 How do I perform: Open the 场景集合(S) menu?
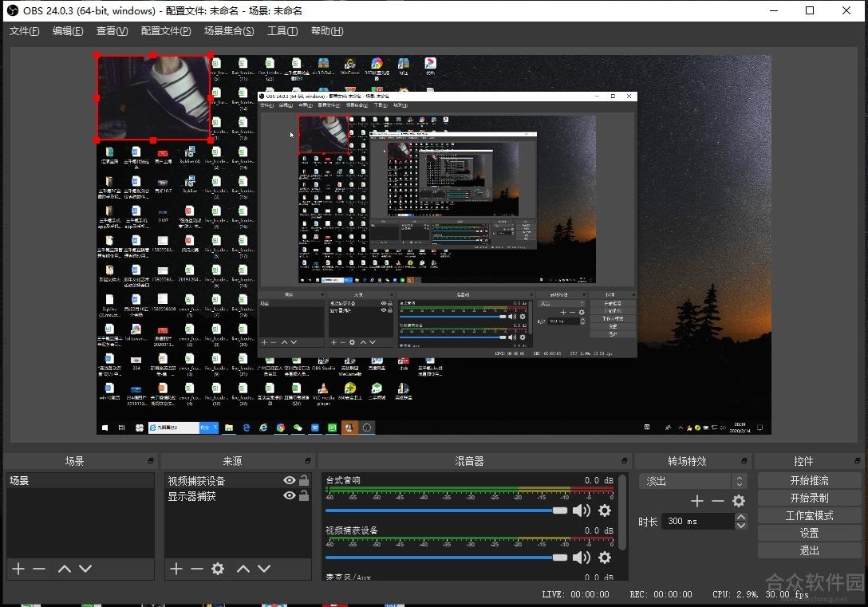[x=229, y=31]
